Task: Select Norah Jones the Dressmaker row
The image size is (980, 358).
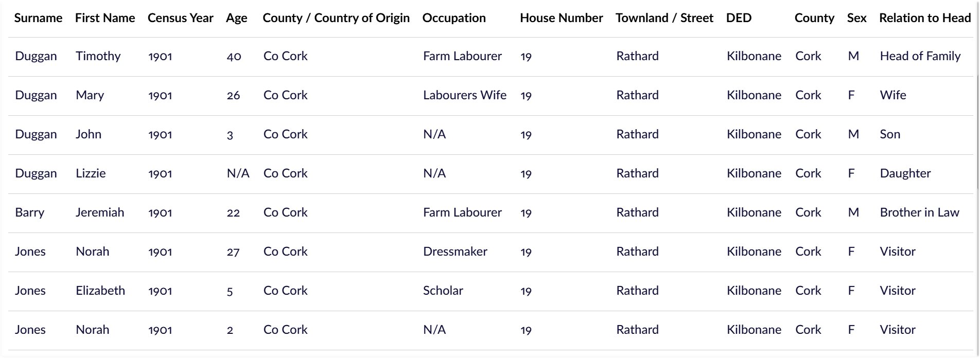Action: point(491,252)
